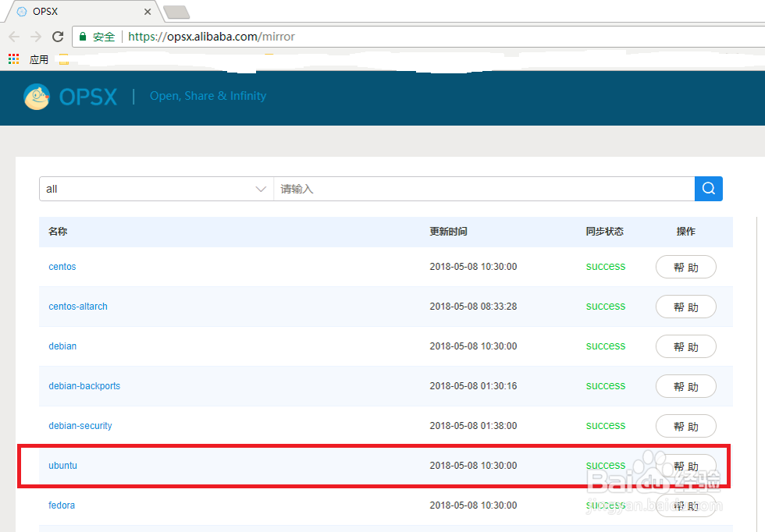The image size is (765, 532).
Task: Focus the 请输入 search input field
Action: [484, 189]
